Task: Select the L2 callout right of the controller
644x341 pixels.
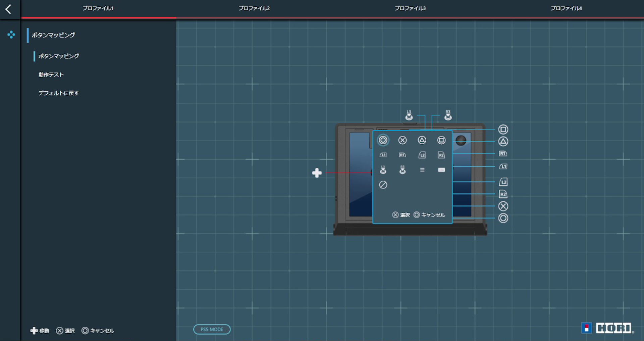Action: point(503,182)
